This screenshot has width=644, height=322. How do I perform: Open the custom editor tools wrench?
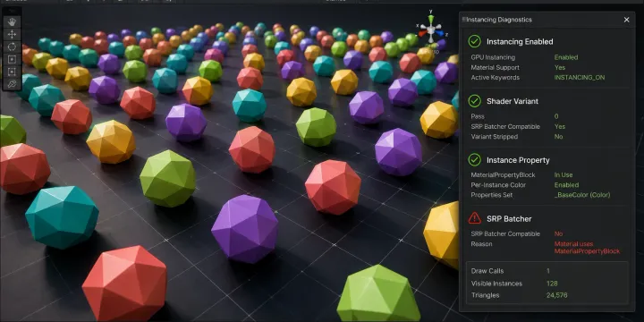pyautogui.click(x=12, y=84)
